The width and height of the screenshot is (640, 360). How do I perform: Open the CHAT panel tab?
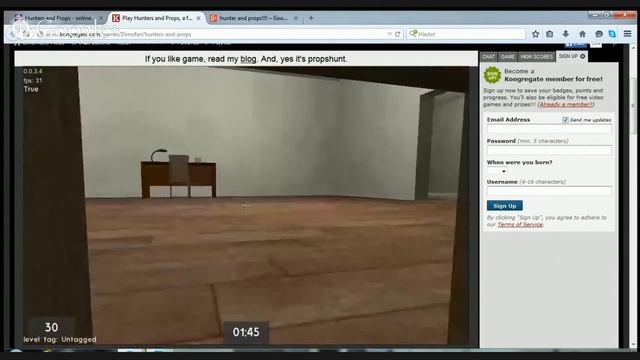(489, 57)
